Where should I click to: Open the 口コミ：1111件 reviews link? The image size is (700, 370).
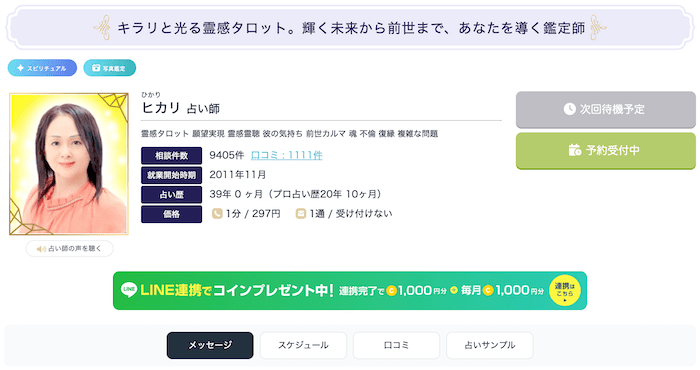click(x=287, y=155)
